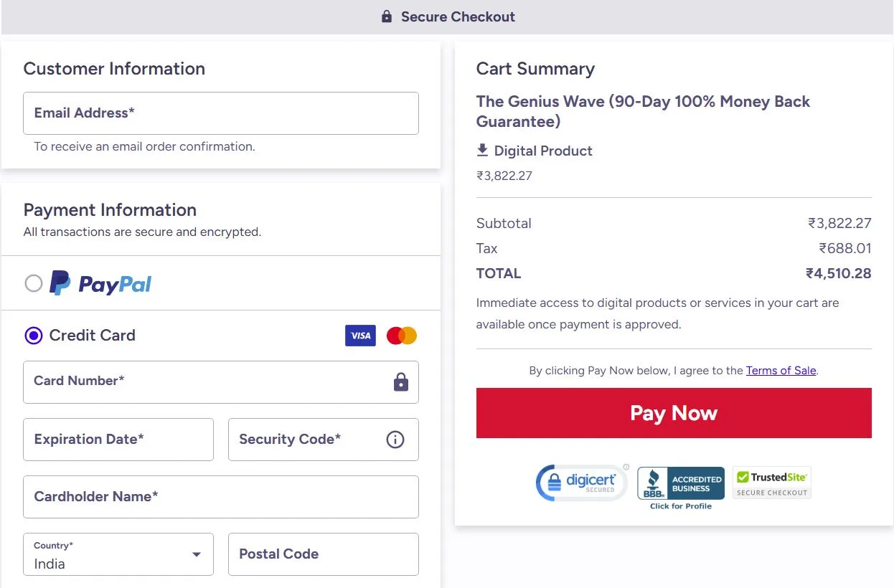Click into the Card Number field
894x588 pixels.
point(208,381)
